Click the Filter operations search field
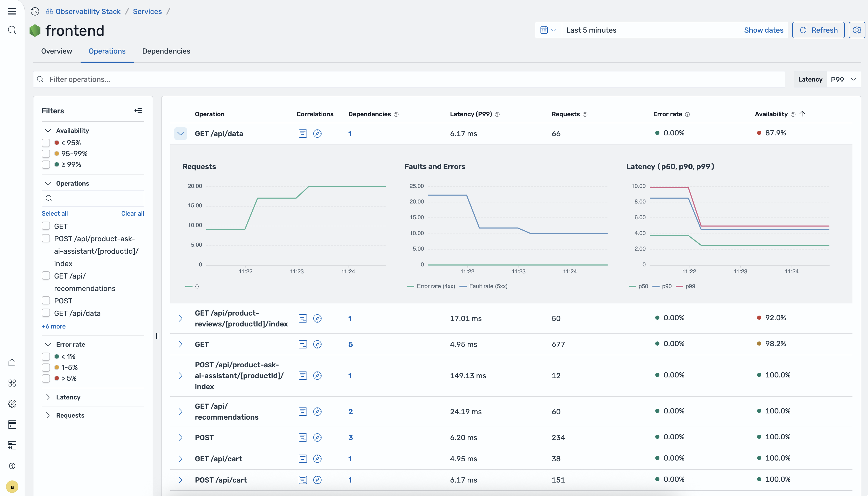Viewport: 868px width, 496px height. [x=239, y=79]
